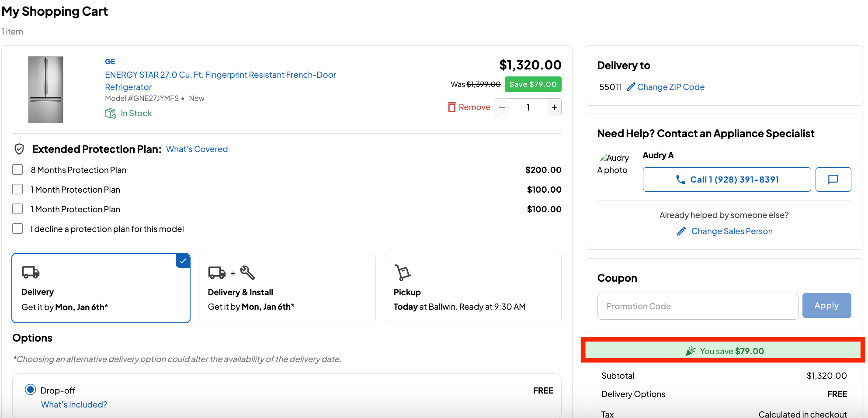868x418 pixels.
Task: Click the $1,320.00 price beside the refrigerator
Action: (530, 65)
